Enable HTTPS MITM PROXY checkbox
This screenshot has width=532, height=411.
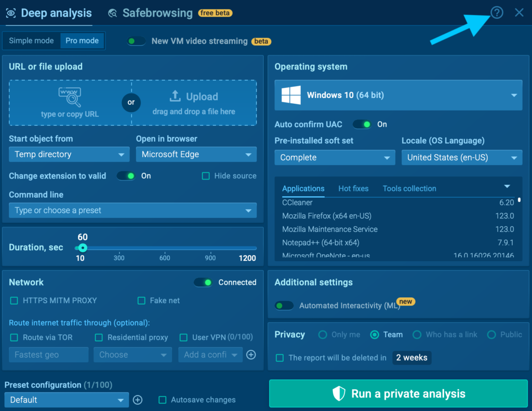click(14, 300)
